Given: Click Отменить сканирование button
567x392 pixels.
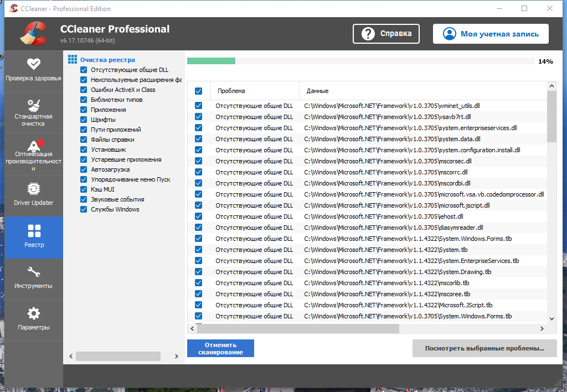Looking at the screenshot, I should click(x=220, y=348).
